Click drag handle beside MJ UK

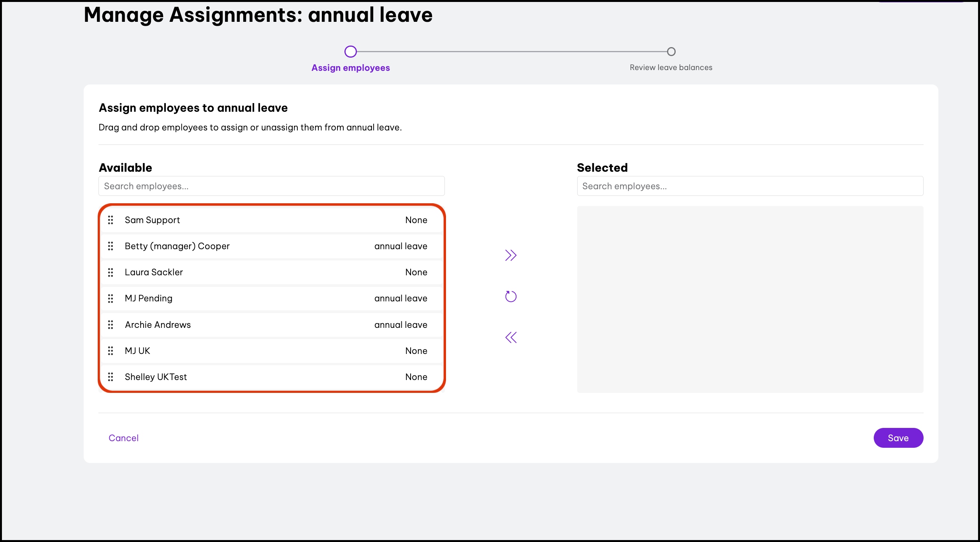click(111, 351)
